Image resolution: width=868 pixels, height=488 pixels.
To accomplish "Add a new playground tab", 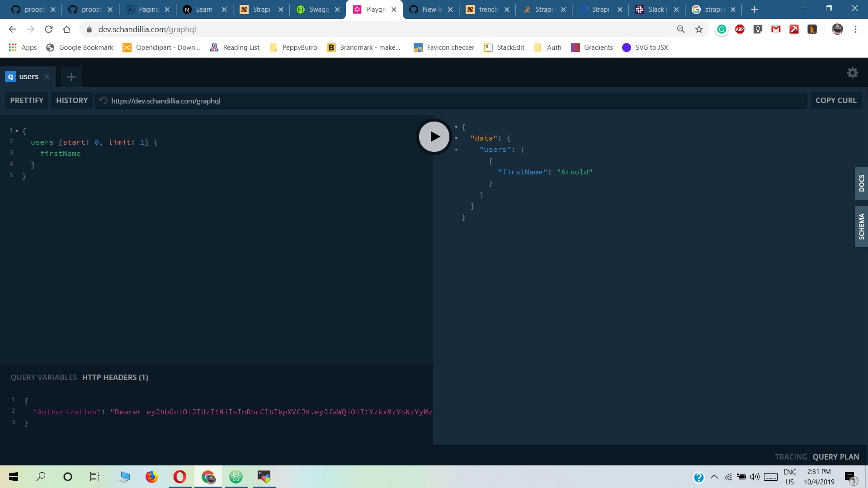I will coord(71,77).
